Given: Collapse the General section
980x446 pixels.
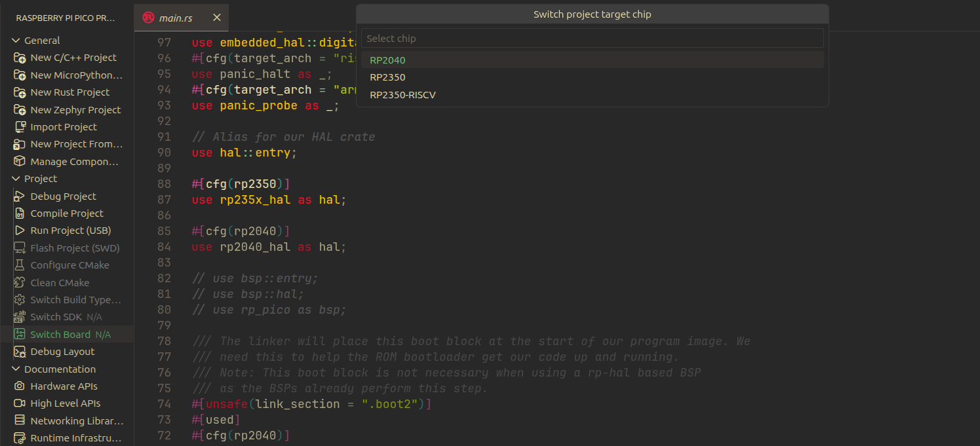Looking at the screenshot, I should (x=16, y=41).
